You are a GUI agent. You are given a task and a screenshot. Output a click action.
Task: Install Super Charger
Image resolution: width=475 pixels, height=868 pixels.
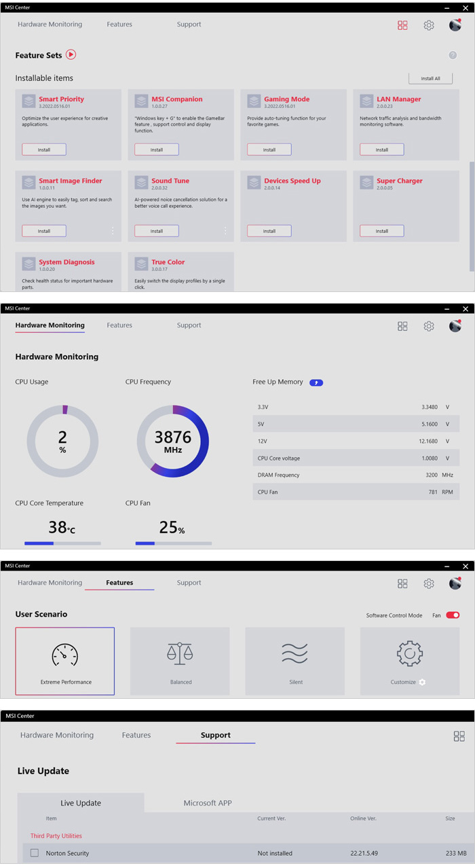[382, 231]
